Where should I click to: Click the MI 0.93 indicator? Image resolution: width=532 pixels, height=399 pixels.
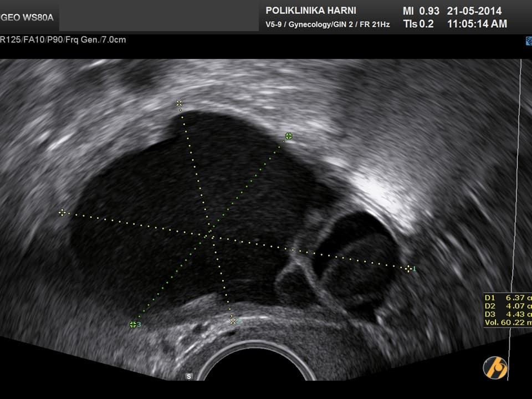(x=421, y=11)
